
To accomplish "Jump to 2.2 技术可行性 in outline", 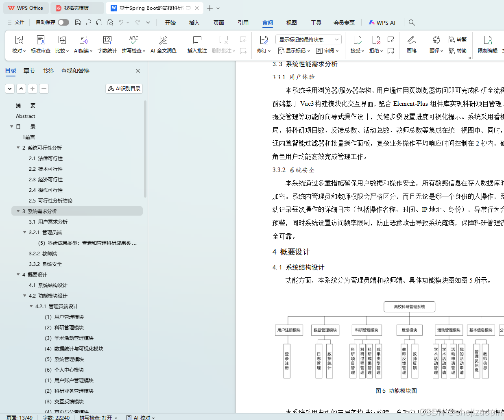I will pyautogui.click(x=46, y=169).
